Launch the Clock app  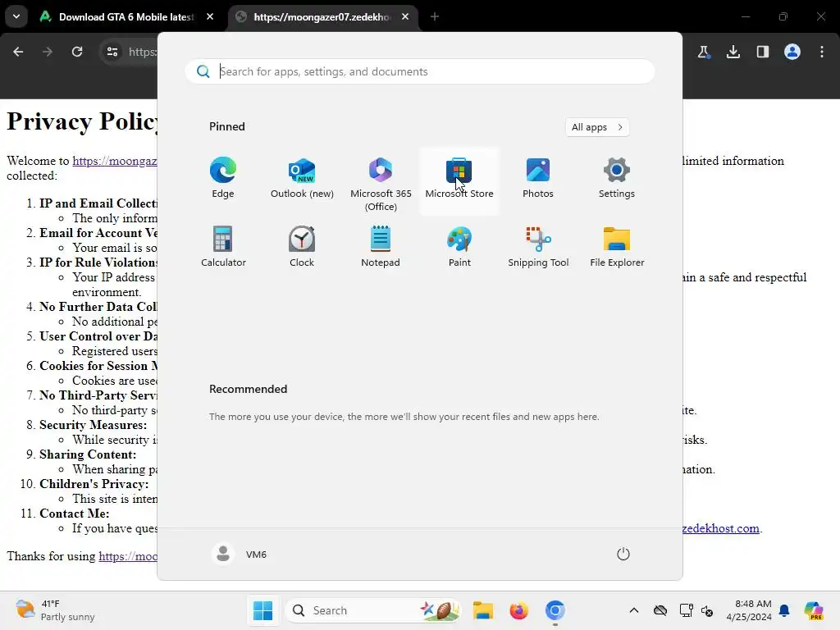302,248
